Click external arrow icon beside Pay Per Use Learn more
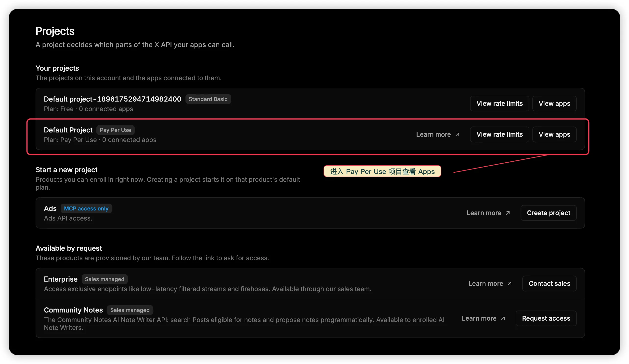Image resolution: width=629 pixels, height=364 pixels. 457,134
